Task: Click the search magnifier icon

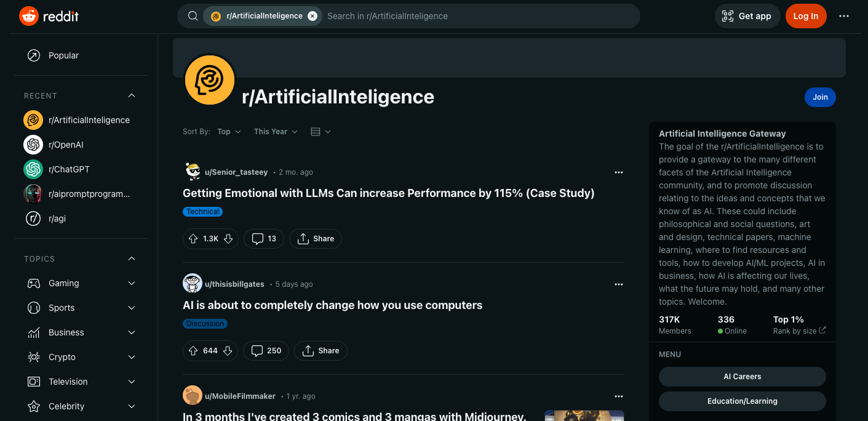Action: tap(193, 15)
